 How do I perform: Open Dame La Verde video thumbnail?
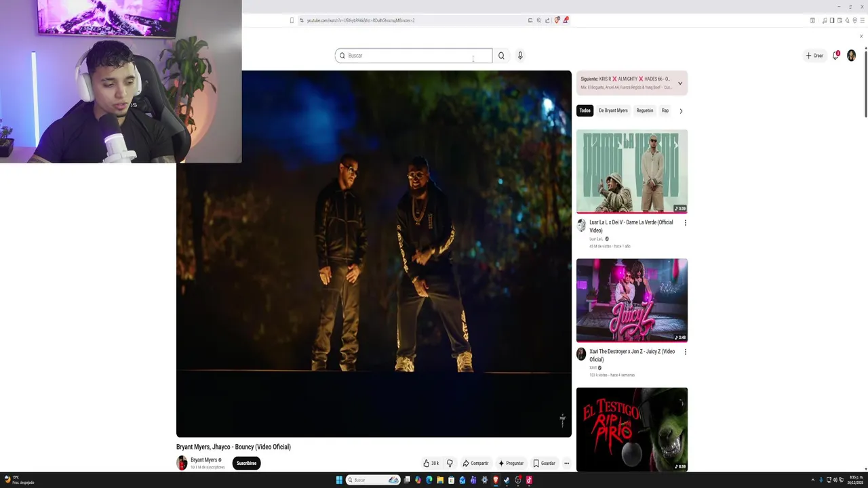click(632, 171)
